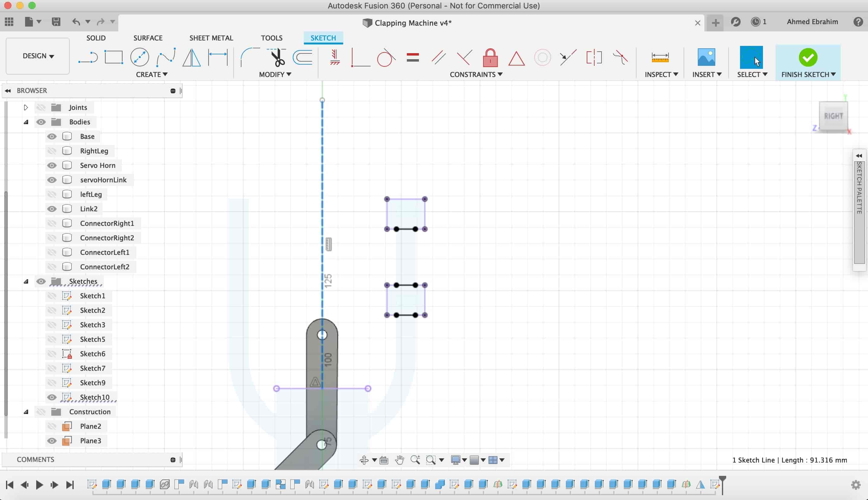
Task: Save the design with the disk icon
Action: pyautogui.click(x=56, y=22)
